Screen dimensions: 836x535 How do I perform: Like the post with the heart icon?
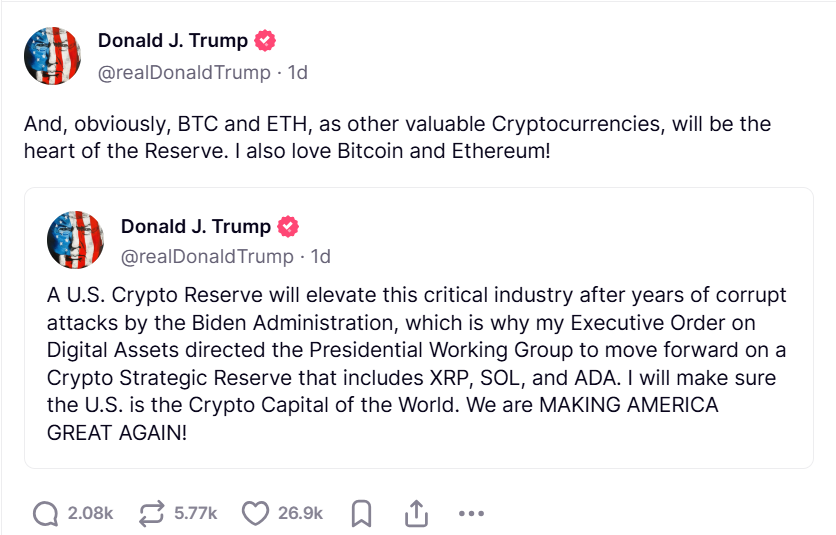pos(255,514)
